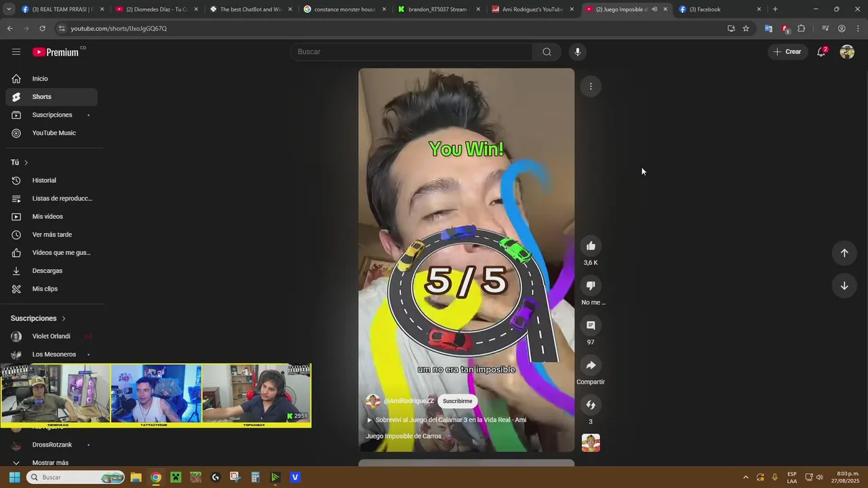Expand Suscripciones section header
Screen dimensions: 868x488
pos(38,319)
